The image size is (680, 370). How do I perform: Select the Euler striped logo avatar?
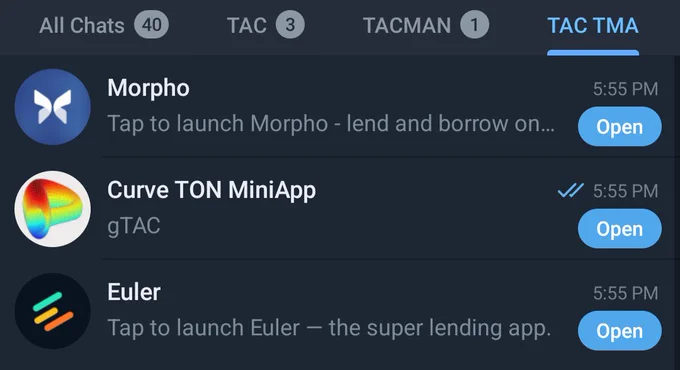click(x=52, y=311)
